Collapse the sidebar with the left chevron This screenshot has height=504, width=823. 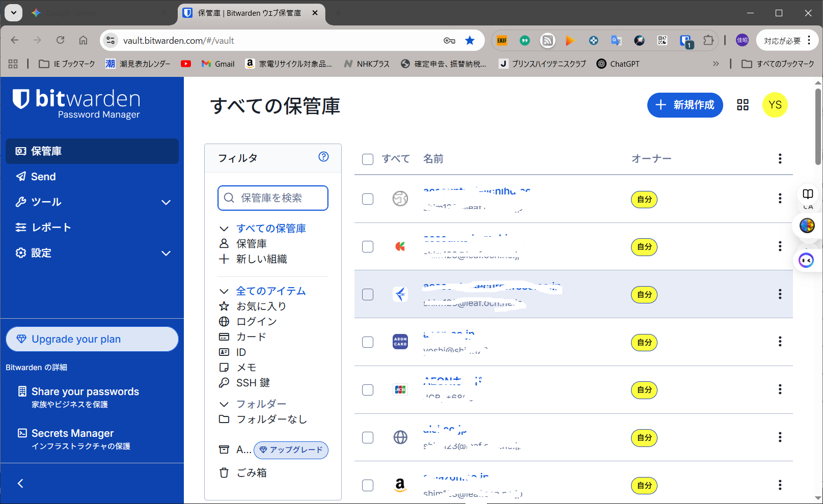[x=20, y=483]
